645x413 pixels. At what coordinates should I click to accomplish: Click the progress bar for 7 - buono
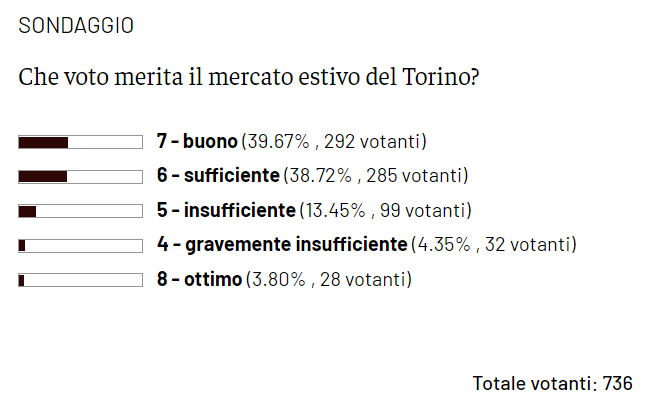tap(80, 142)
